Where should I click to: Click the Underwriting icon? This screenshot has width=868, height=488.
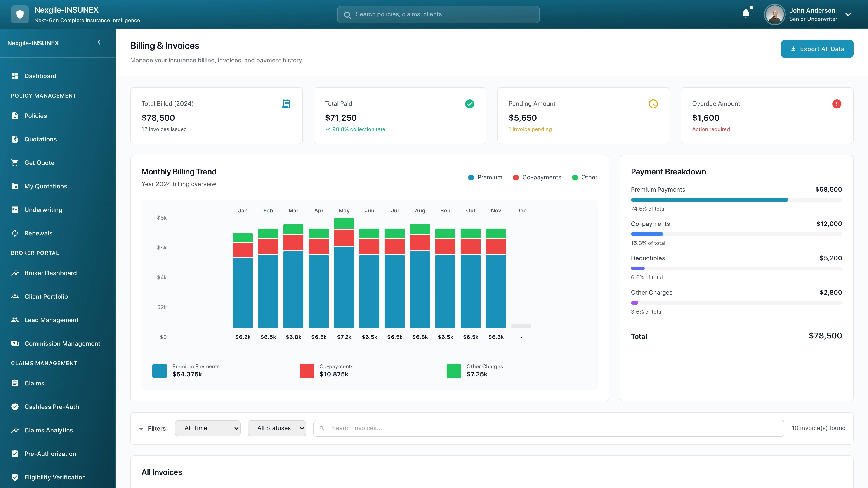click(15, 209)
